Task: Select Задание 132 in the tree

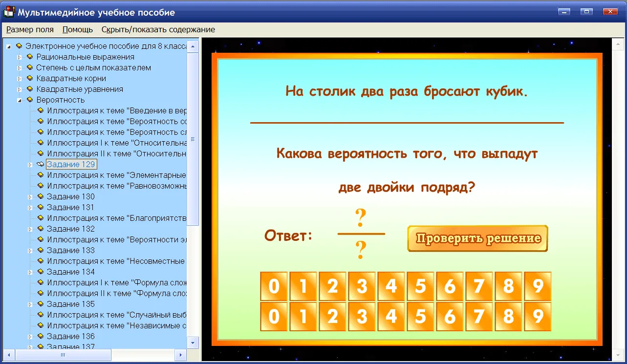Action: pos(71,229)
